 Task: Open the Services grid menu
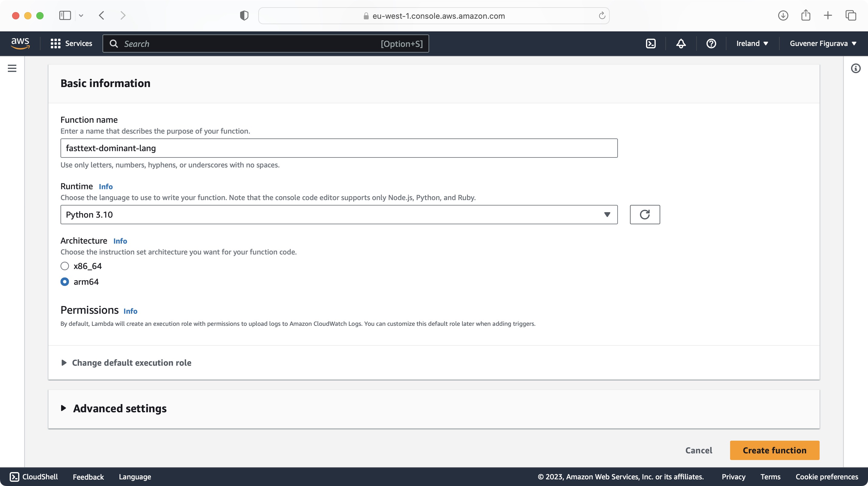click(71, 44)
